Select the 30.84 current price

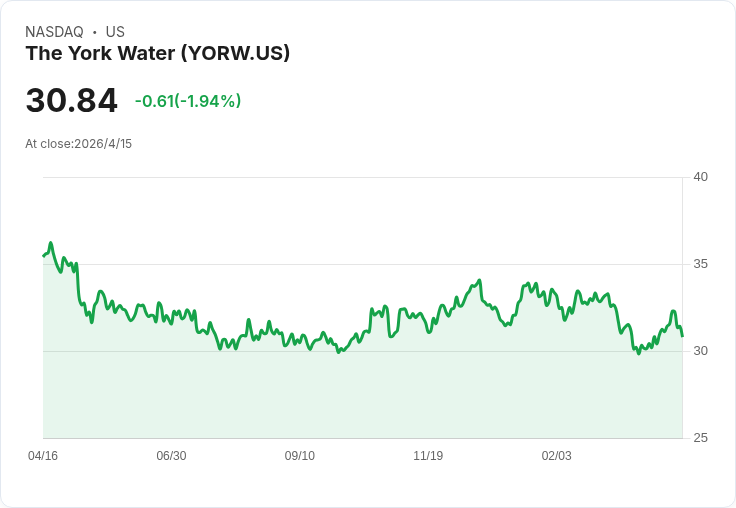[71, 100]
